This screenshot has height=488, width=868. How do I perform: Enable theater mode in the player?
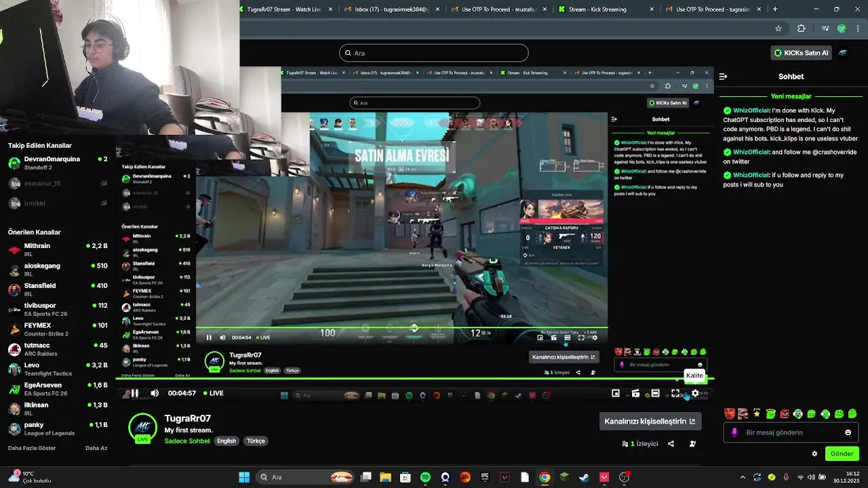point(655,393)
